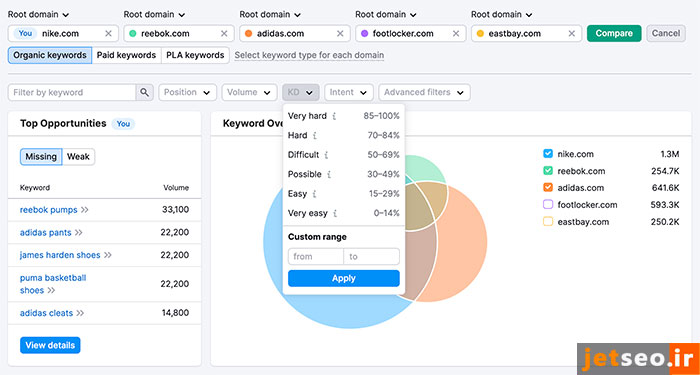This screenshot has width=700, height=375.
Task: Choose Easy 15–29% option
Action: pyautogui.click(x=344, y=194)
